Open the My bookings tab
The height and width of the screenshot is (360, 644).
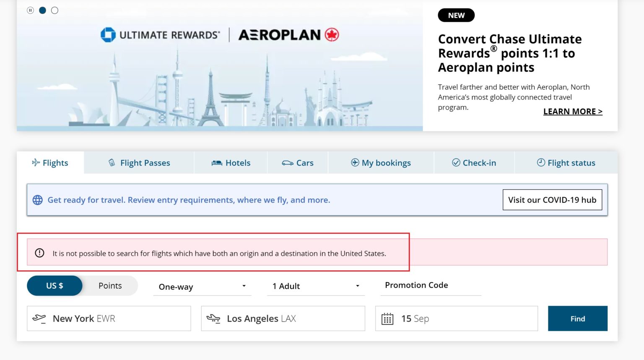380,163
